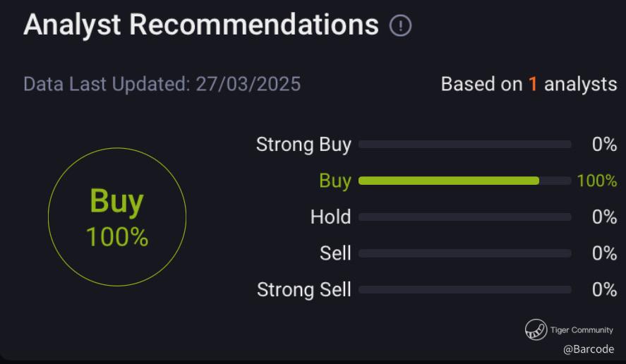Click the empty Strong Buy bar
This screenshot has width=626, height=364.
(x=464, y=145)
